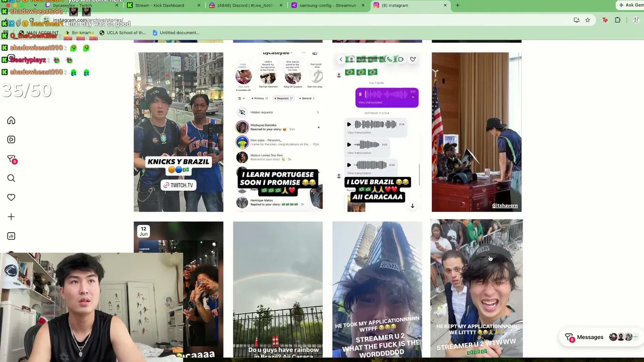Switch to the Stream - Kick Dashboard tab
The height and width of the screenshot is (362, 644).
coord(160,5)
